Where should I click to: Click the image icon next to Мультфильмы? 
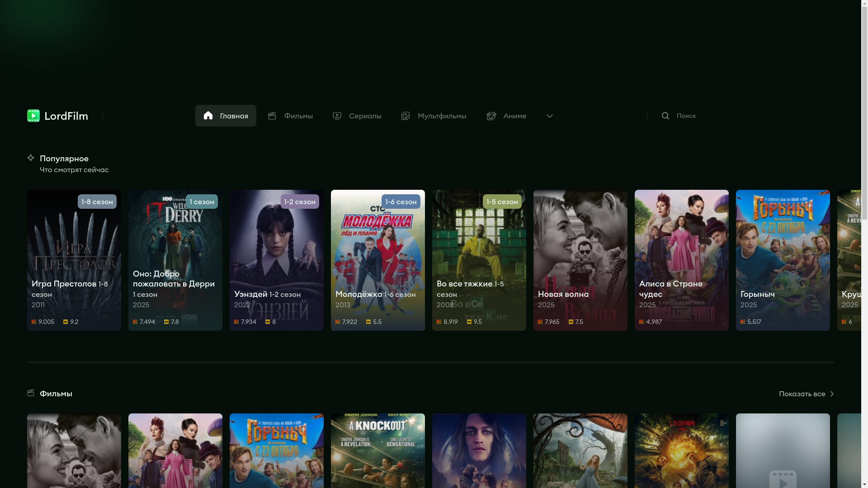(406, 116)
